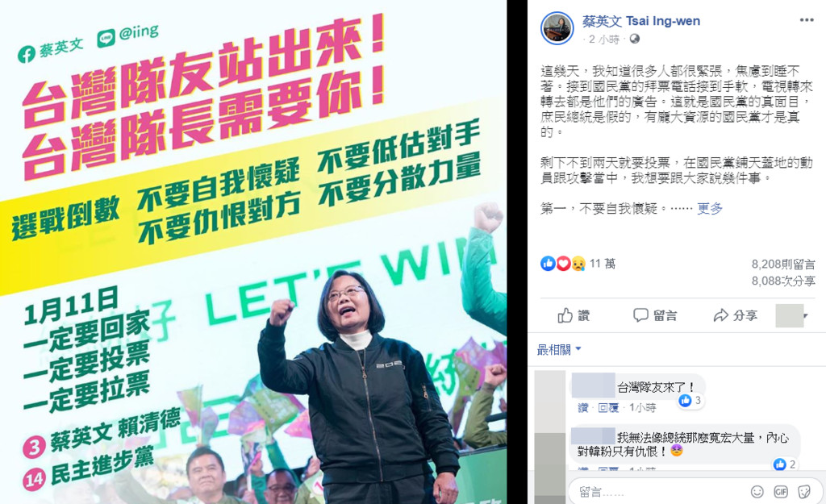This screenshot has width=826, height=504.
Task: Open the Tsai Ing-wen profile picture
Action: [557, 28]
